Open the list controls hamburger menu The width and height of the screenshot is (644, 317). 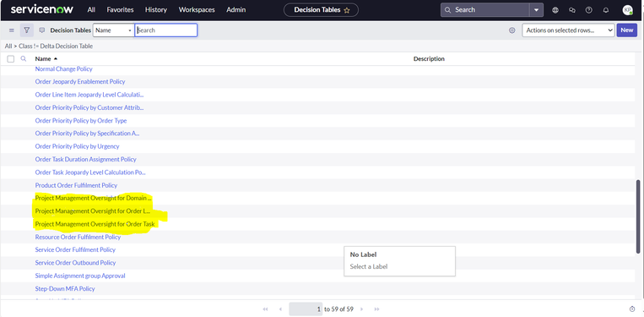12,30
